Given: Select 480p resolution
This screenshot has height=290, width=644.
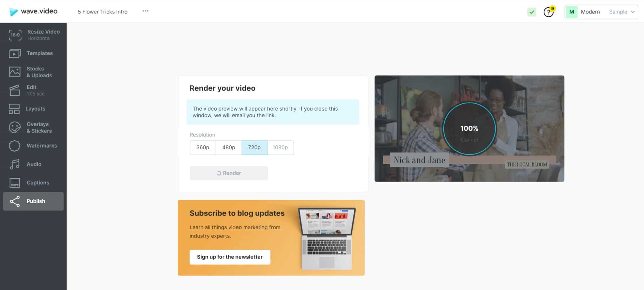Looking at the screenshot, I should [229, 147].
